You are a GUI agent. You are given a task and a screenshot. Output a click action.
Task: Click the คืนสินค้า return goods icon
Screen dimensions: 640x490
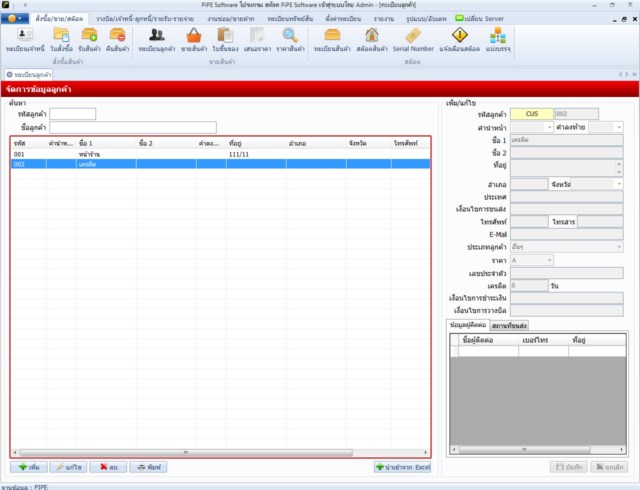coord(117,40)
